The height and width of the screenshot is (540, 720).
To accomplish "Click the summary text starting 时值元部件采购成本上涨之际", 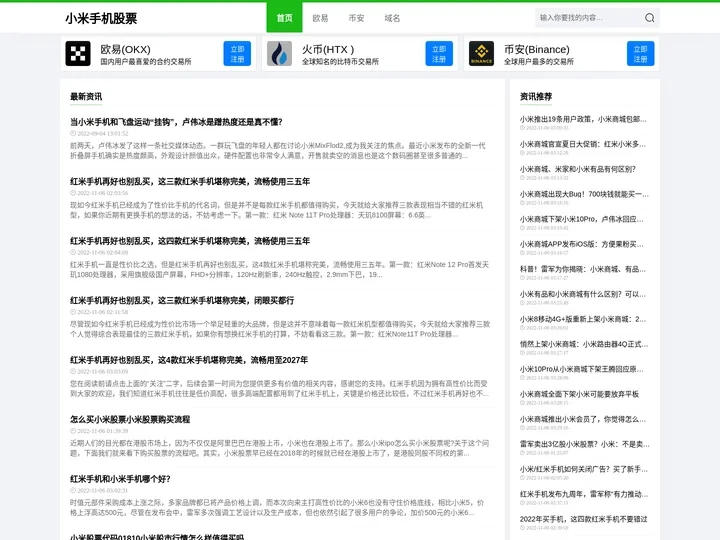I will [x=277, y=508].
